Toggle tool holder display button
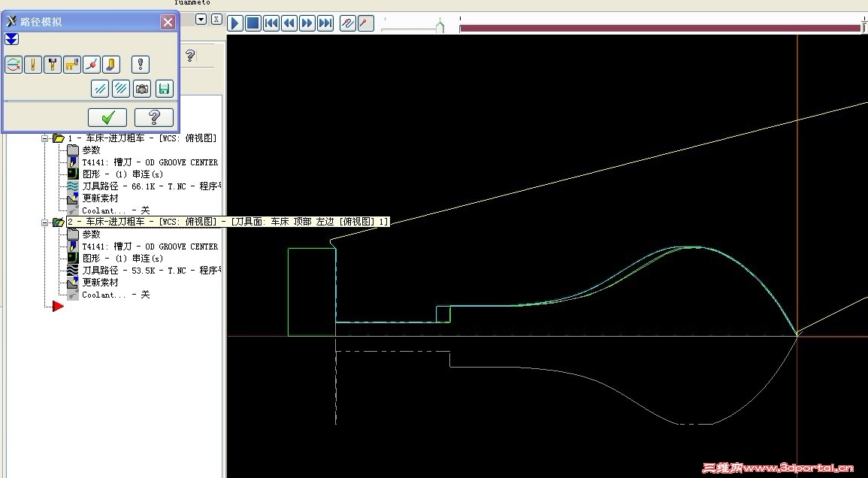 point(53,65)
